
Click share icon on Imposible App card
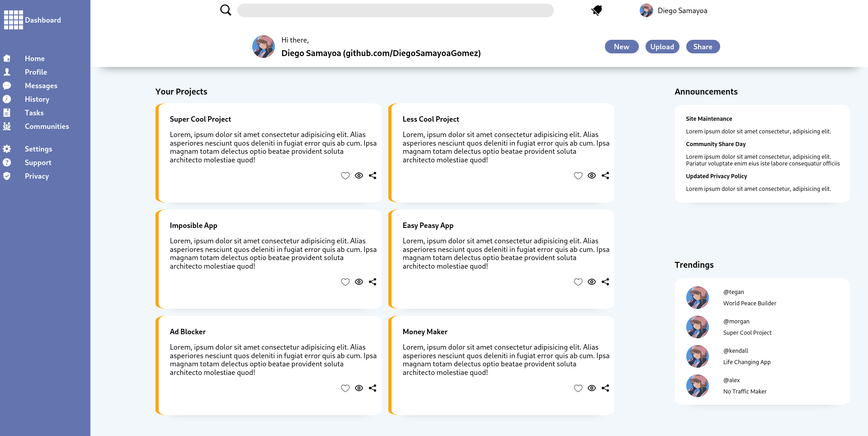click(x=373, y=282)
